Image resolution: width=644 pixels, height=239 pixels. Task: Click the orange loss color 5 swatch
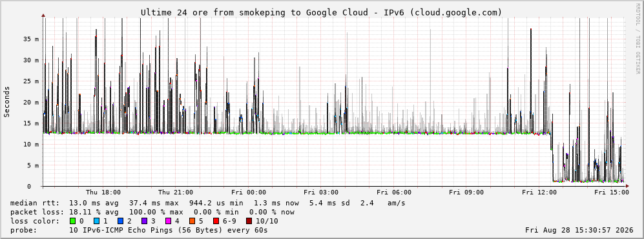[192, 222]
